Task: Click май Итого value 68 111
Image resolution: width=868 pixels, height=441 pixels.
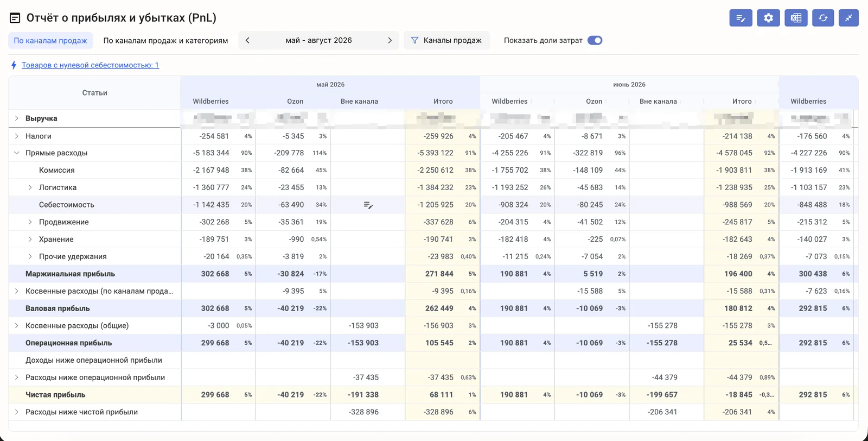Action: [x=441, y=395]
